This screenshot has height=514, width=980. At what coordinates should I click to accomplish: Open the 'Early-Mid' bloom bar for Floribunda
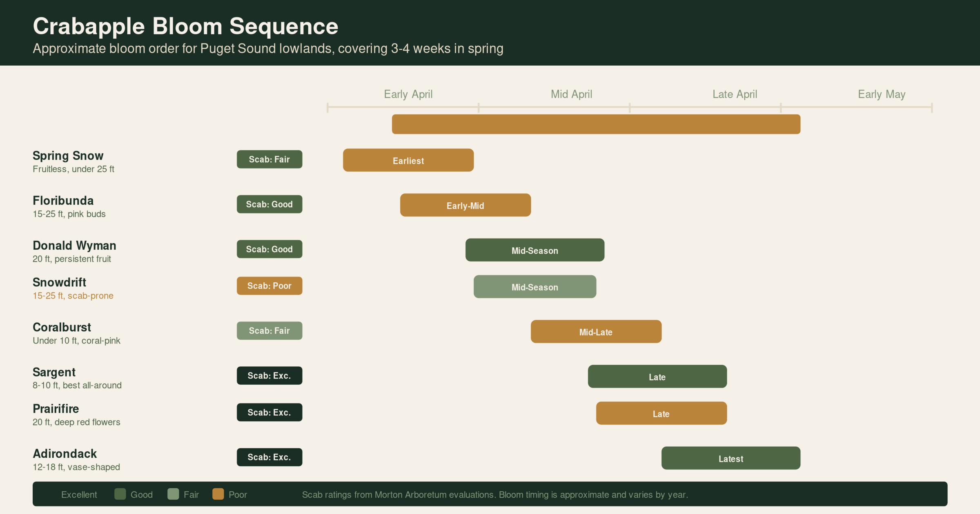[465, 205]
